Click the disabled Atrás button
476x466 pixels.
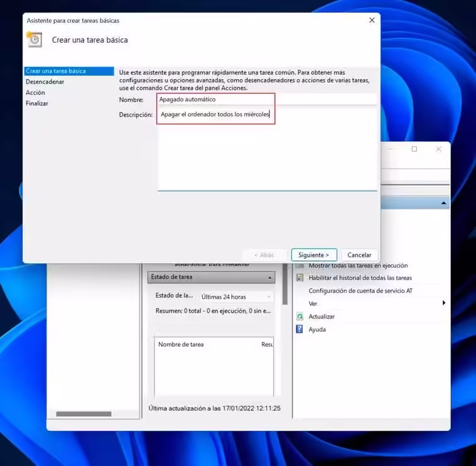point(264,255)
